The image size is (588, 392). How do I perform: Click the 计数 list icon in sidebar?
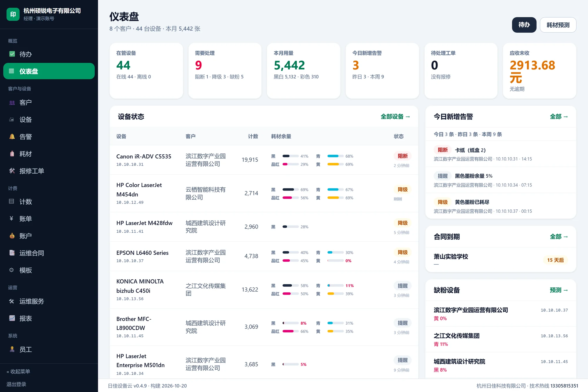[x=11, y=201]
